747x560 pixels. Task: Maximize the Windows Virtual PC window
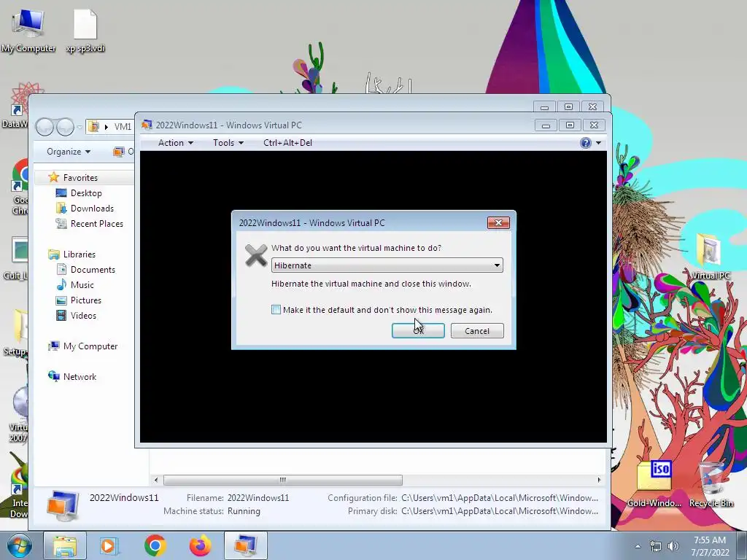[x=570, y=125]
